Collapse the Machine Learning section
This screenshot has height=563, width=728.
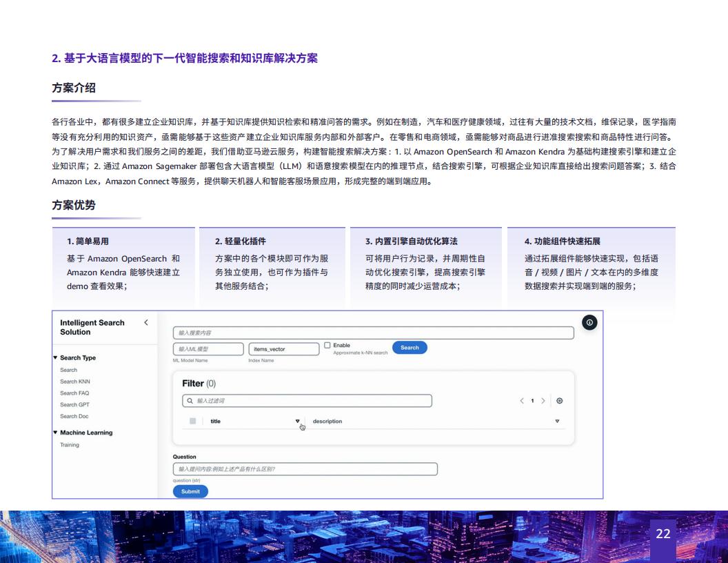coord(55,433)
